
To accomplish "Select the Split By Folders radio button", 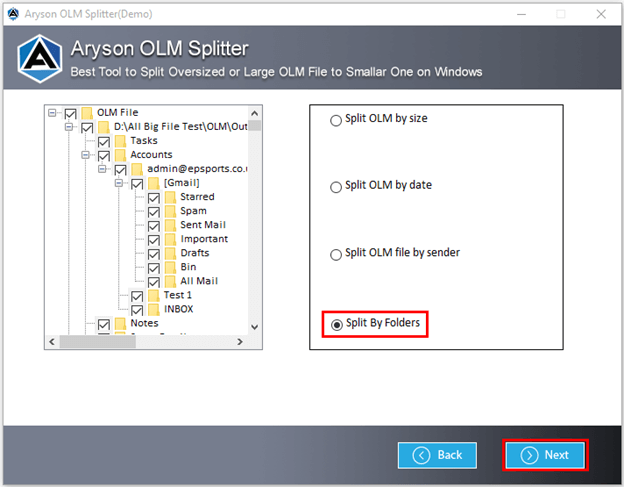I will pos(337,325).
